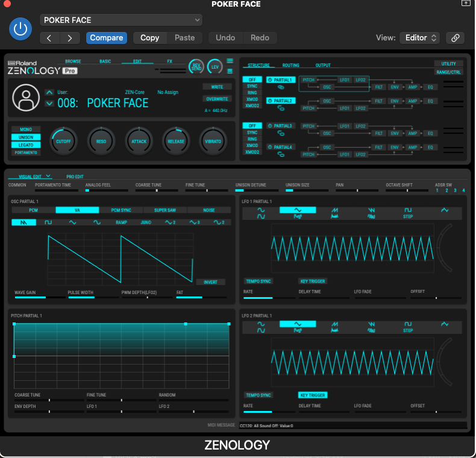The width and height of the screenshot is (476, 458).
Task: Click the link icon under PARTIAL3
Action: click(281, 133)
